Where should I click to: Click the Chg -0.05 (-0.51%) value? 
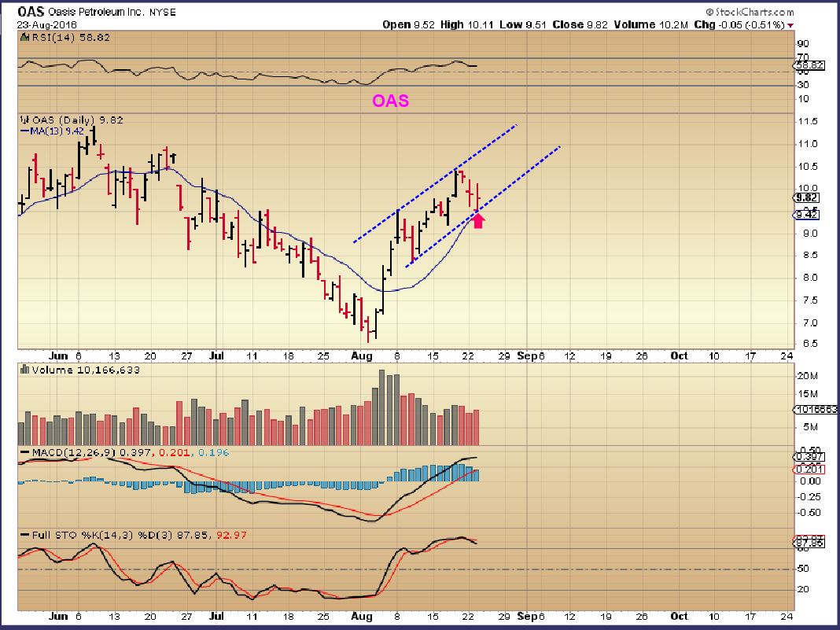pos(739,24)
